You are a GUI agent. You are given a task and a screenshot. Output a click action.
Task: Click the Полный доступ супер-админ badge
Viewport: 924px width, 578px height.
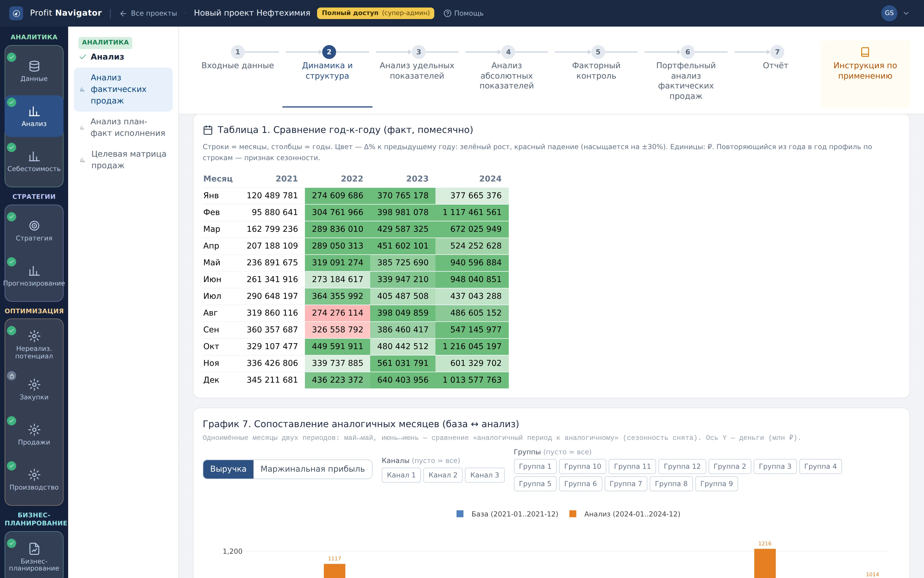point(375,13)
